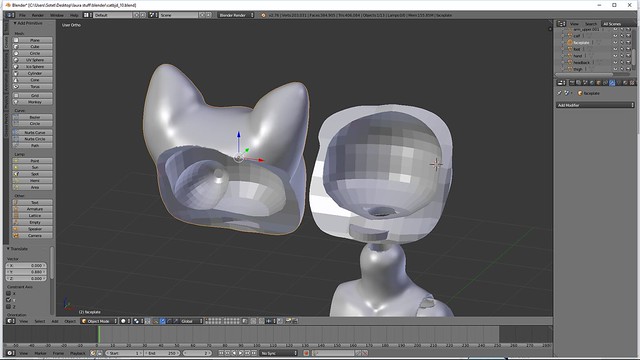Click the Path curve button
The height and width of the screenshot is (360, 640).
pos(33,146)
